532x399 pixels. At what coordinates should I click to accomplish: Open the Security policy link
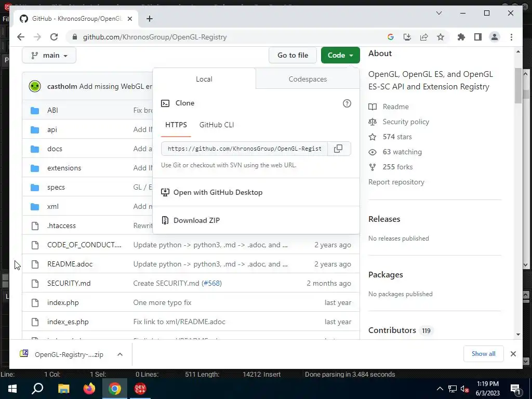[x=406, y=122]
